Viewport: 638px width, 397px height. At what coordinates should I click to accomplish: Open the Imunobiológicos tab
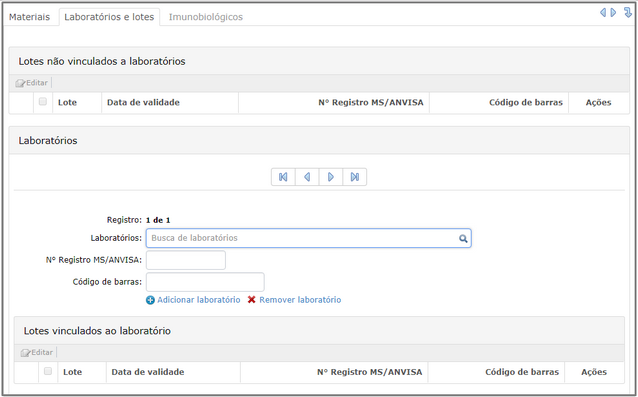[x=206, y=17]
